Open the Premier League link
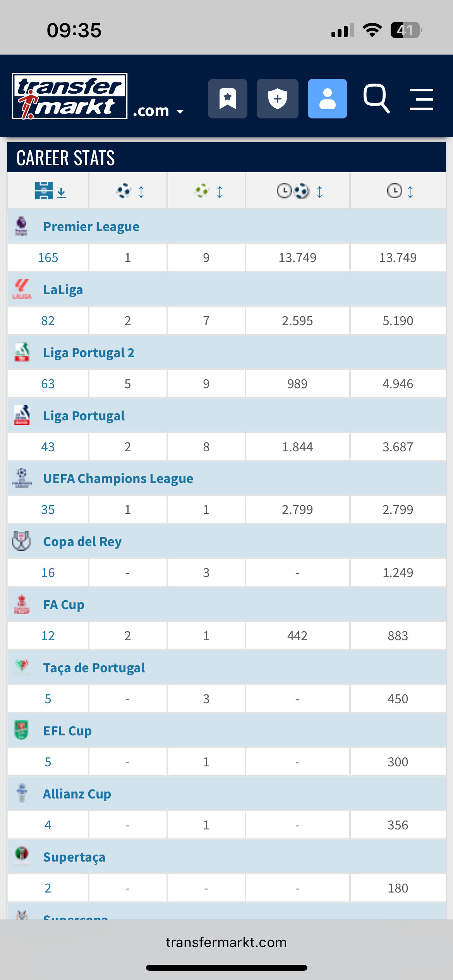Viewport: 453px width, 980px height. click(91, 226)
